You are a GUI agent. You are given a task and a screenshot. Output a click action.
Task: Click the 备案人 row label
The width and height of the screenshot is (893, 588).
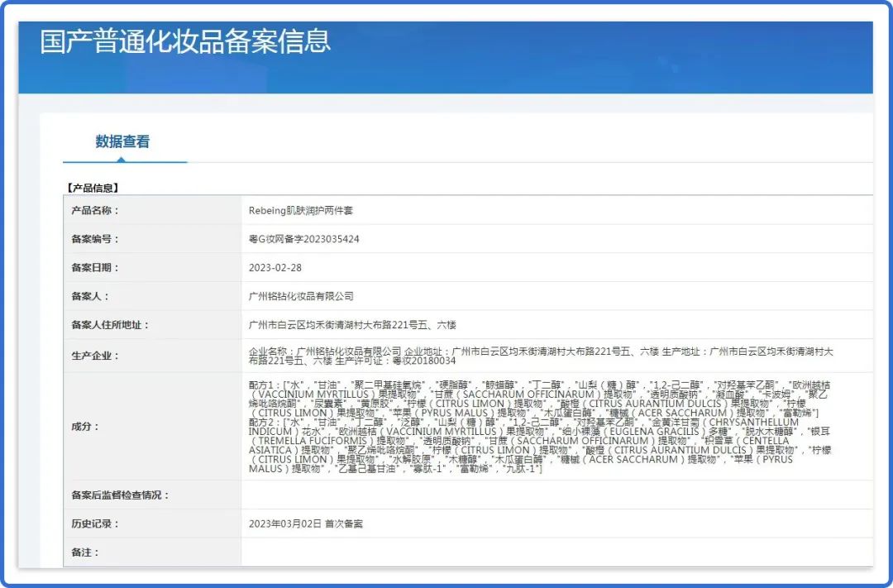pos(90,296)
